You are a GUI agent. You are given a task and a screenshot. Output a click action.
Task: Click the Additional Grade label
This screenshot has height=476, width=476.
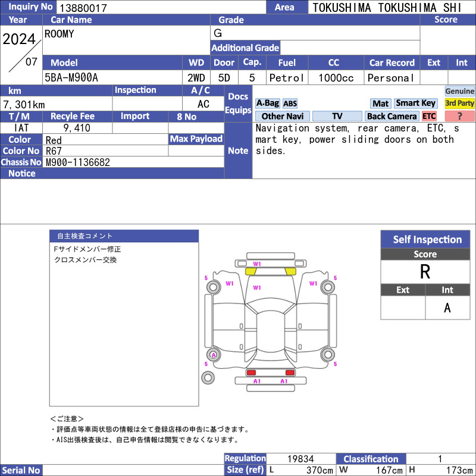pos(245,48)
